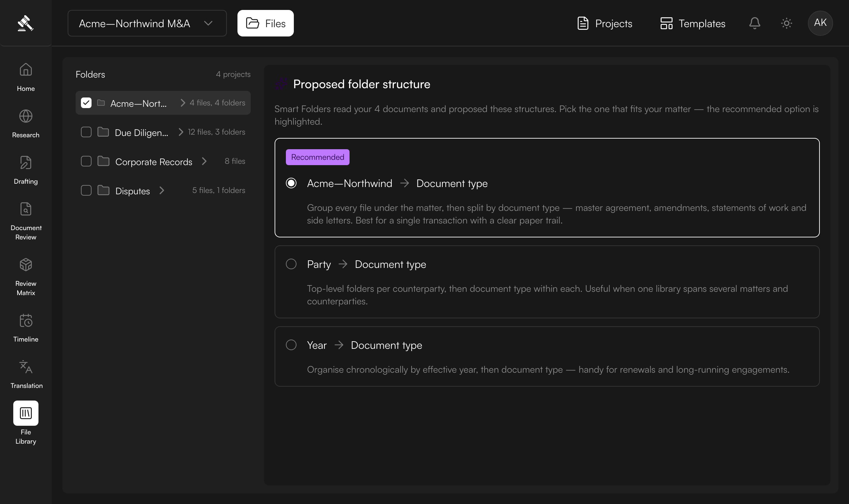This screenshot has height=504, width=849.
Task: Click the '4 projects' count text
Action: tap(233, 74)
